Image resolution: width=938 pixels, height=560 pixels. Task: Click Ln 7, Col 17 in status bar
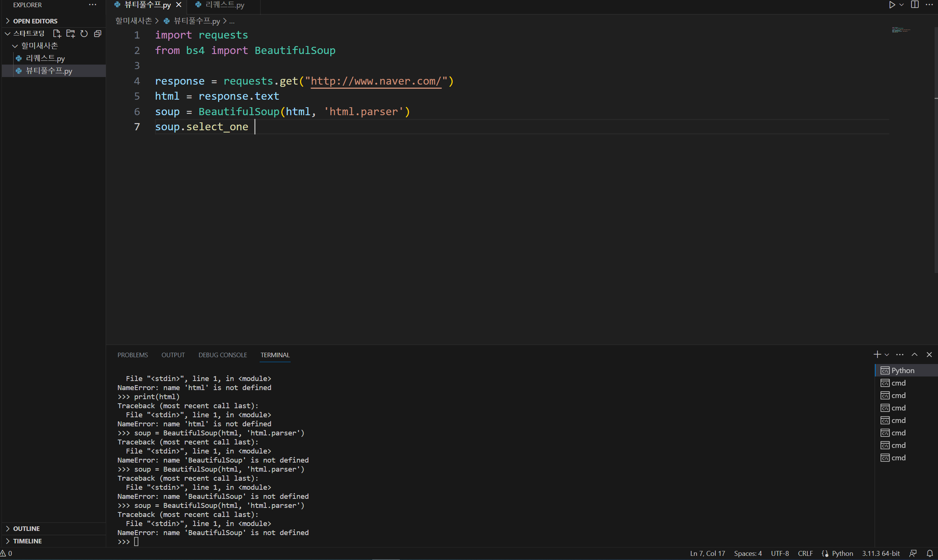click(x=707, y=554)
